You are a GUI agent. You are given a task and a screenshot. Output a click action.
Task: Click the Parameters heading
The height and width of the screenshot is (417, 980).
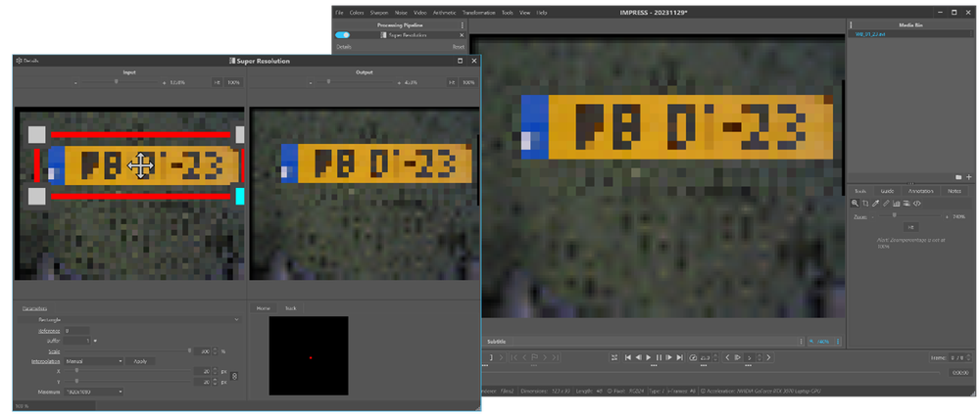point(33,308)
